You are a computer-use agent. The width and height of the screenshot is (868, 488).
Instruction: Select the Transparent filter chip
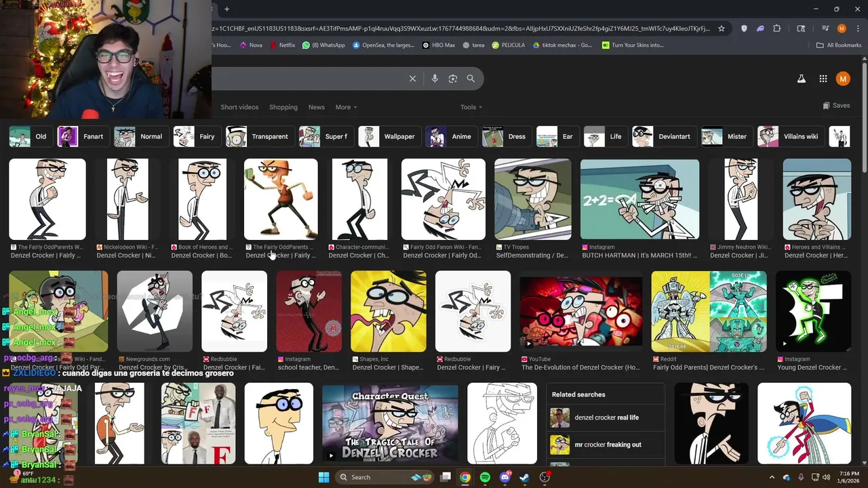260,136
